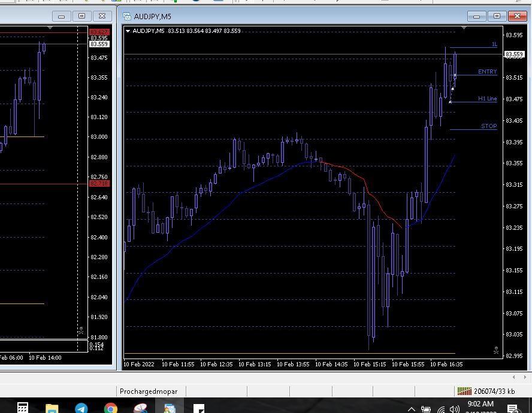532x413 pixels.
Task: Open connection status bars icon in status bar
Action: pos(464,391)
